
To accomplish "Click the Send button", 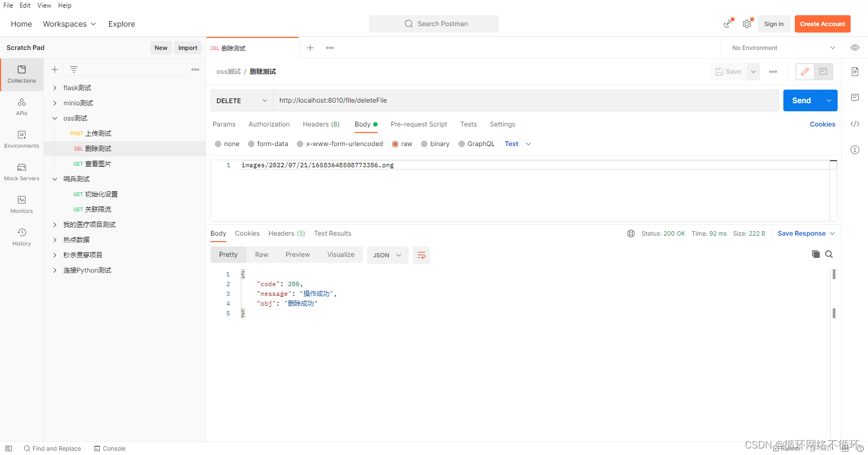I will pyautogui.click(x=801, y=100).
